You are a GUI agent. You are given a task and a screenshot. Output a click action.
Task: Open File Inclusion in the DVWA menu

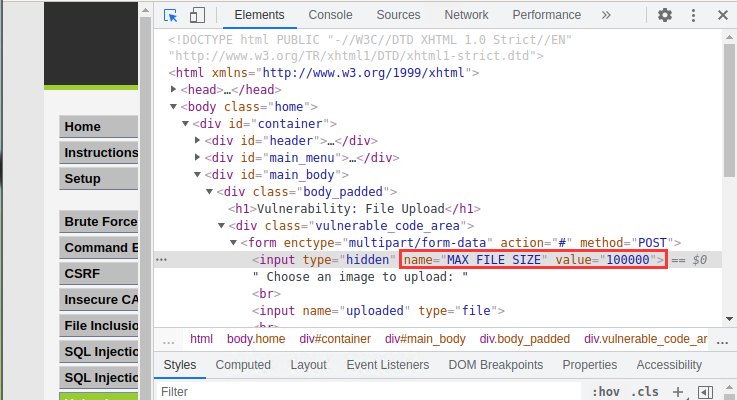[x=99, y=326]
